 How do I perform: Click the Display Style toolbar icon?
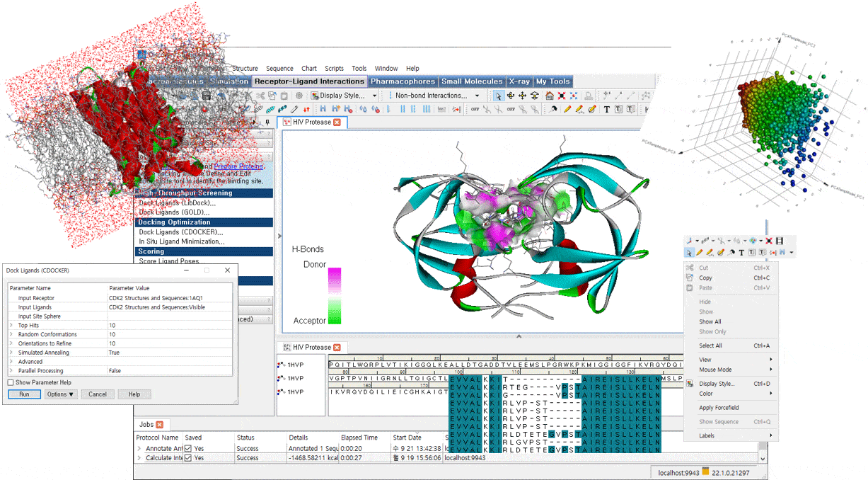click(x=314, y=96)
